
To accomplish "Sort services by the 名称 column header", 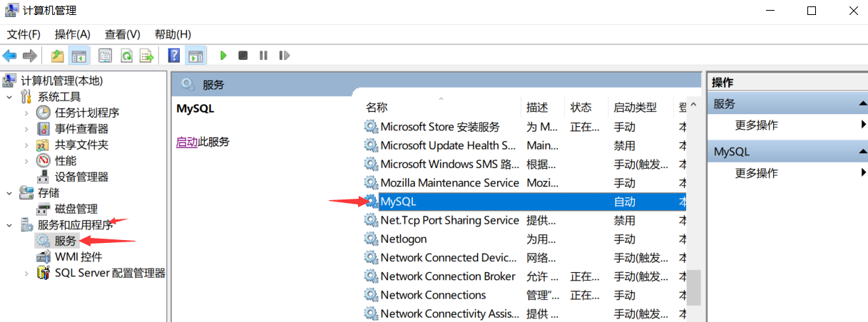I will coord(377,108).
